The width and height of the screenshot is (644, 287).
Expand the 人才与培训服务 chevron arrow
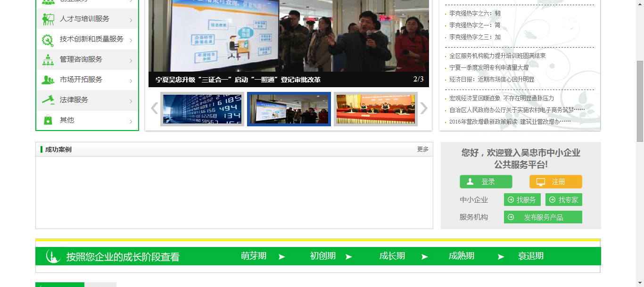131,20
